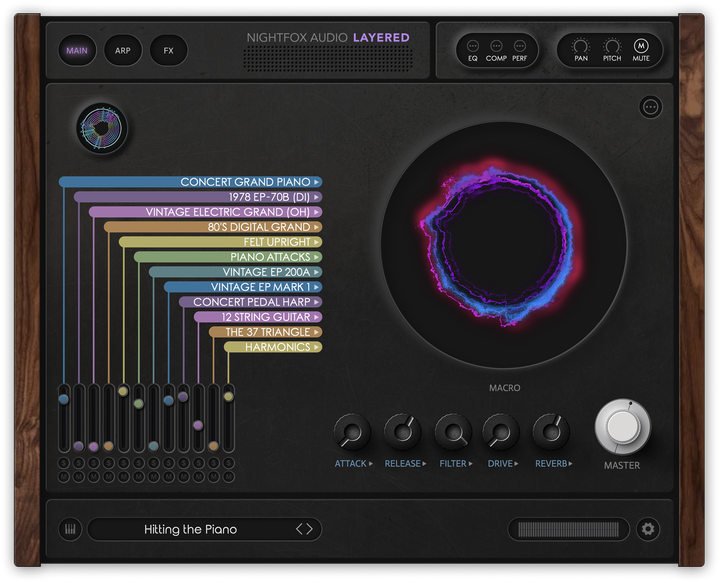Image resolution: width=720 pixels, height=583 pixels.
Task: Open the EQ options button
Action: (x=473, y=46)
